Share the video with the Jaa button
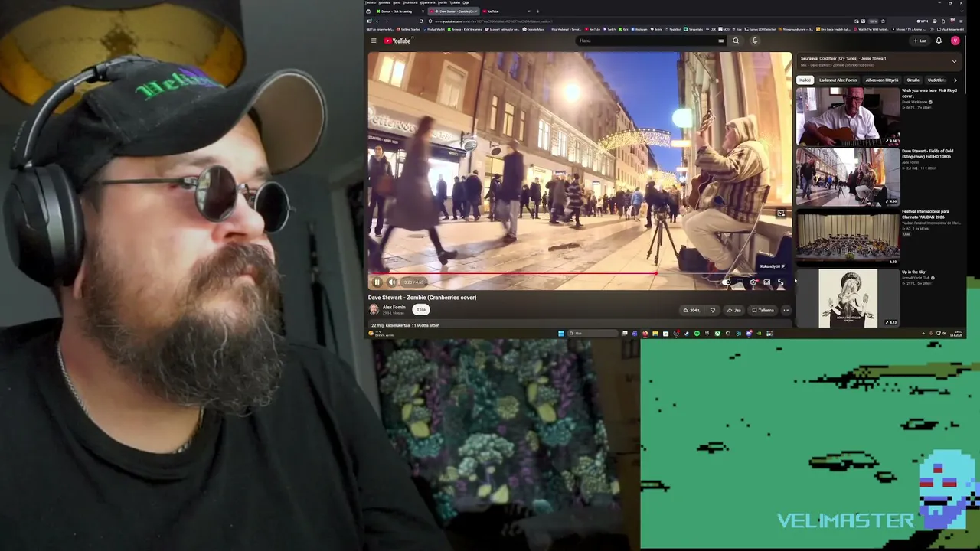The image size is (980, 551). pyautogui.click(x=734, y=310)
